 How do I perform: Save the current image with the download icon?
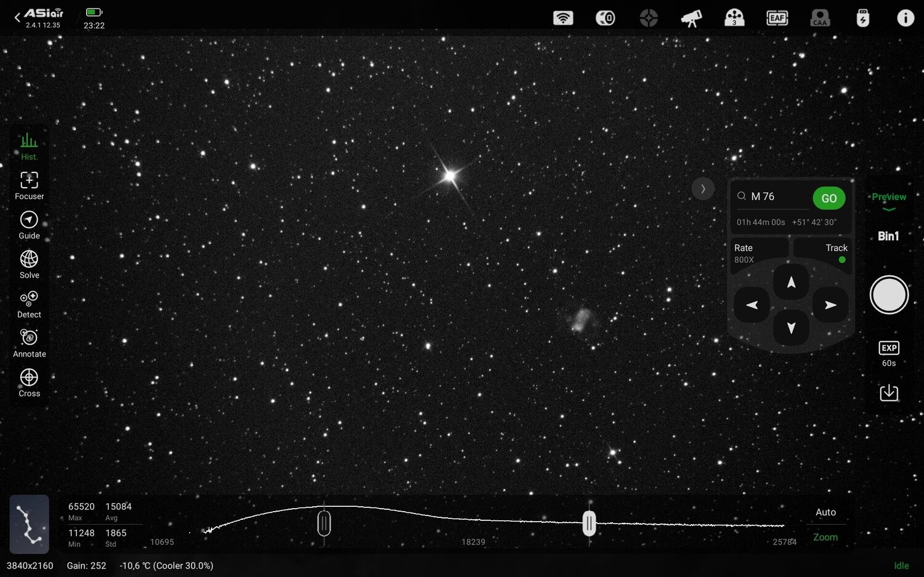coord(889,392)
